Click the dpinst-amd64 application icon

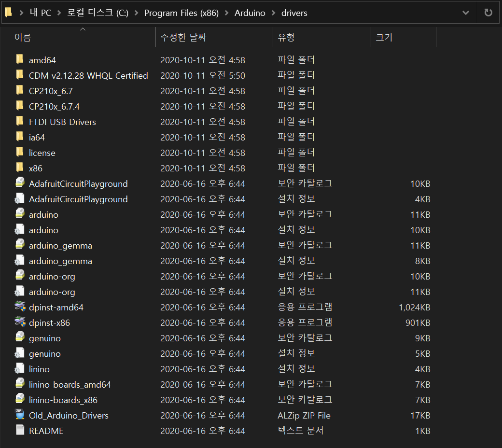point(20,306)
